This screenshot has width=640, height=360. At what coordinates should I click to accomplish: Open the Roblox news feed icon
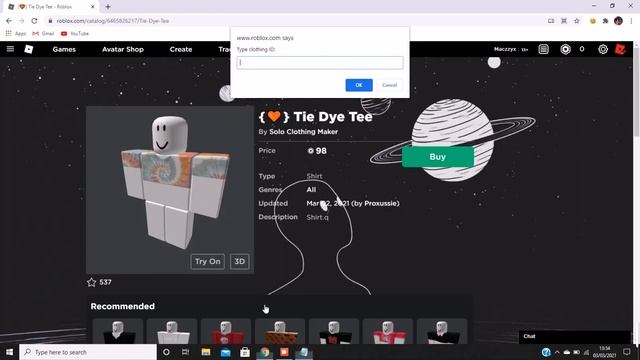tap(543, 49)
